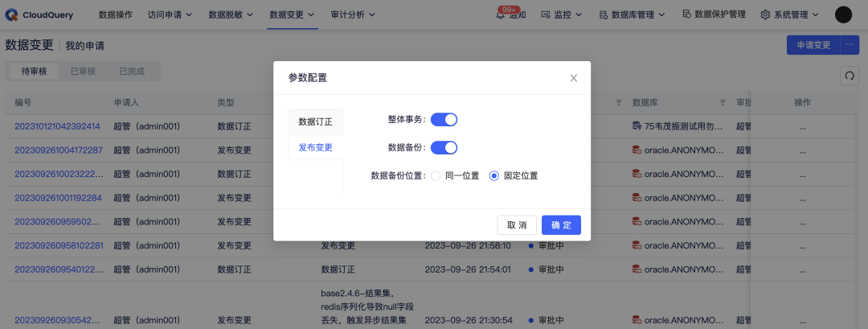The height and width of the screenshot is (329, 868).
Task: Click the CloudQuery logo icon
Action: pos(11,15)
